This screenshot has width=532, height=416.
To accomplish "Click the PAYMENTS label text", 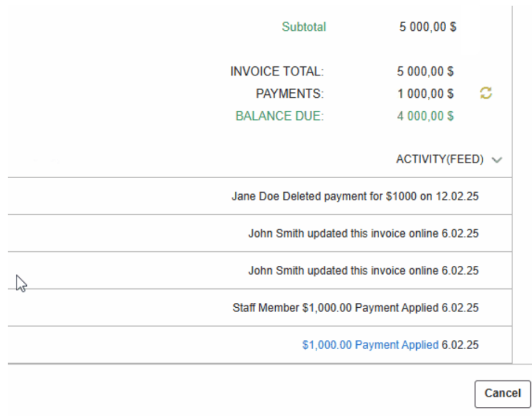I will [290, 94].
